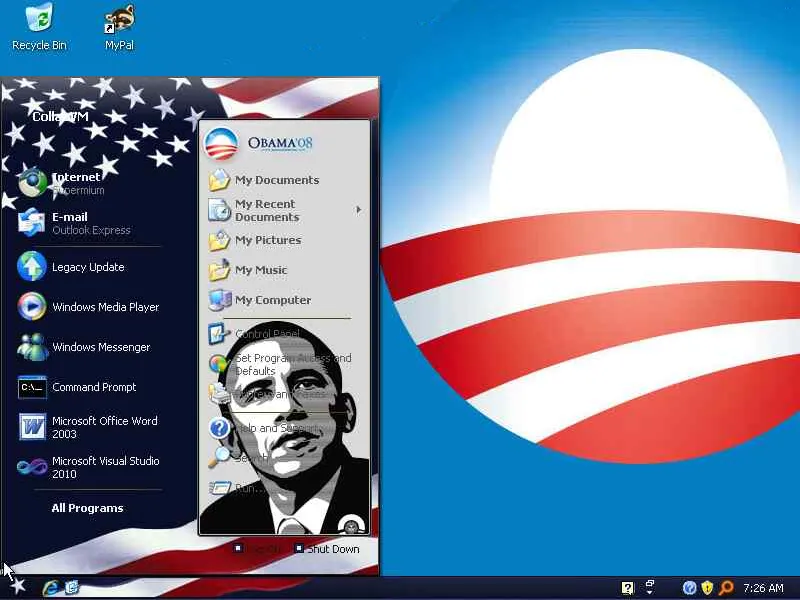Click the Log Off button
Image resolution: width=800 pixels, height=600 pixels.
click(x=257, y=549)
